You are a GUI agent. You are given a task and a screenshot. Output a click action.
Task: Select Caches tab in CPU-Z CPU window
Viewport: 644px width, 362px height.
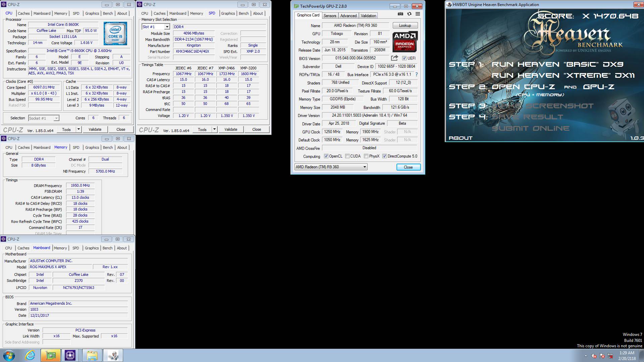(24, 13)
